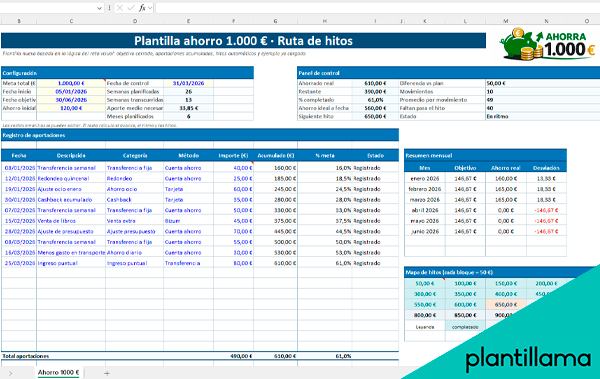The height and width of the screenshot is (379, 600).
Task: Select 'Menos gasto en transporte' description cell
Action: click(71, 253)
